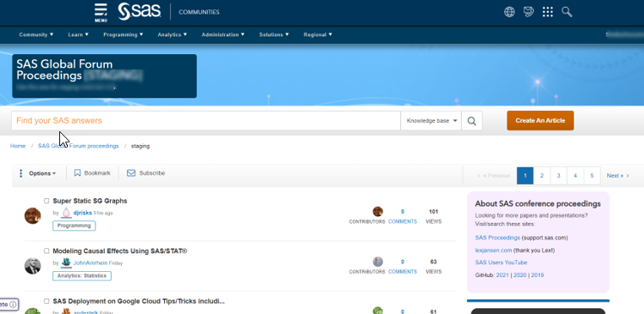This screenshot has height=314, width=644.
Task: Click the header magnifier search icon
Action: coord(567,12)
